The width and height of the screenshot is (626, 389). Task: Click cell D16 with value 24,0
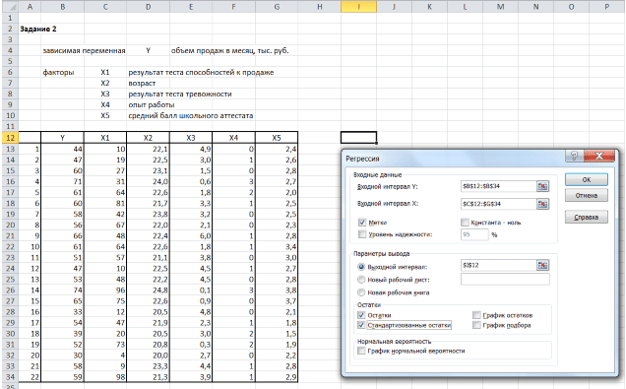point(148,181)
